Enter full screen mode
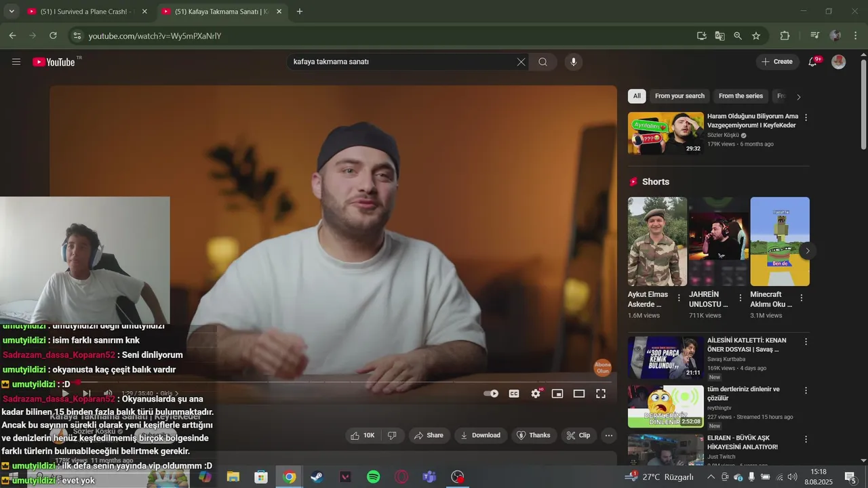This screenshot has width=868, height=488. coord(601,393)
